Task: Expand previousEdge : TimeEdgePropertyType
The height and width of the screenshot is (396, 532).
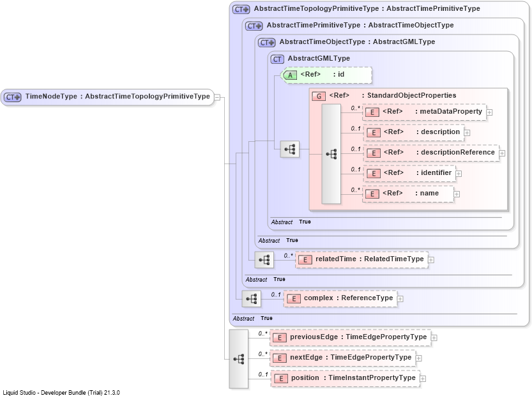Action: pyautogui.click(x=434, y=338)
